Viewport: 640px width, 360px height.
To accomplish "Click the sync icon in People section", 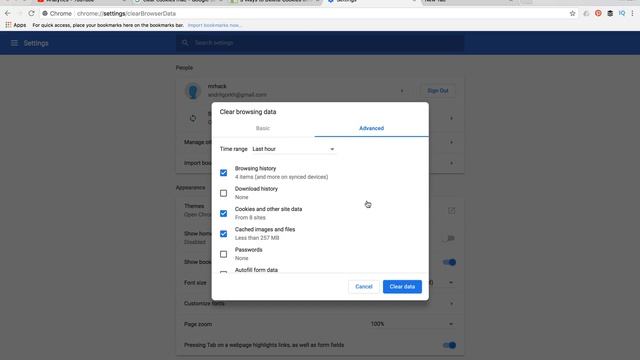I will 193,118.
